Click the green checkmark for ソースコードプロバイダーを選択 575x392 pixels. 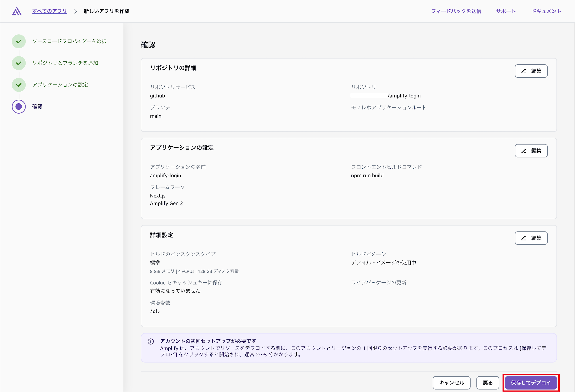(19, 41)
